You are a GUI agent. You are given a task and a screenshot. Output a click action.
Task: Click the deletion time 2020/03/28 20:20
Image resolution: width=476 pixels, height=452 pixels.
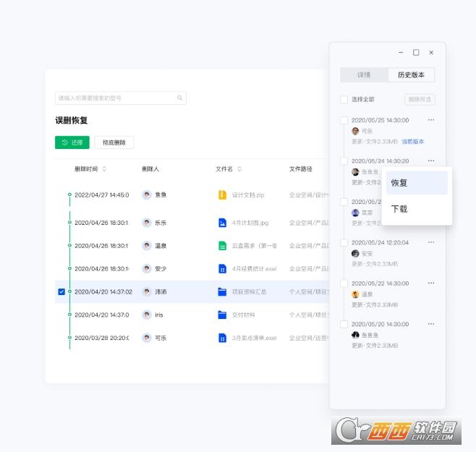[102, 338]
